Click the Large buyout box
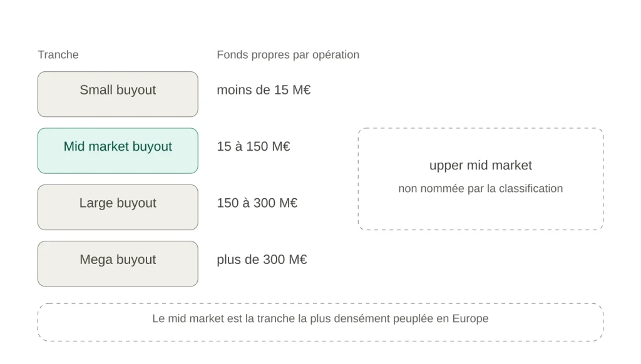 (x=118, y=207)
